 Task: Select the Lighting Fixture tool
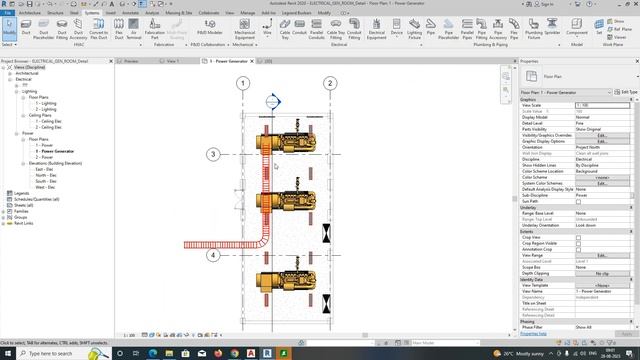pyautogui.click(x=414, y=29)
